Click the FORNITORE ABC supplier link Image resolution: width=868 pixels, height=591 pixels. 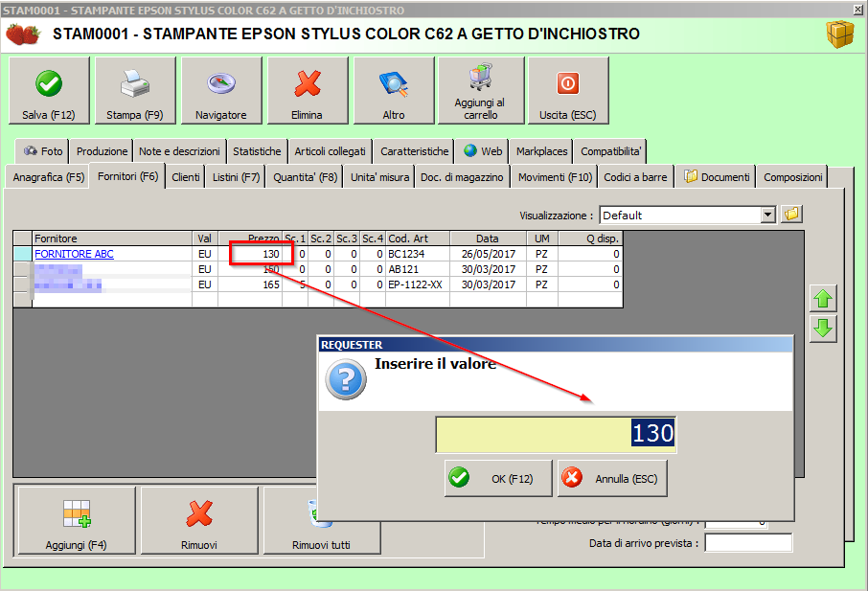click(74, 254)
